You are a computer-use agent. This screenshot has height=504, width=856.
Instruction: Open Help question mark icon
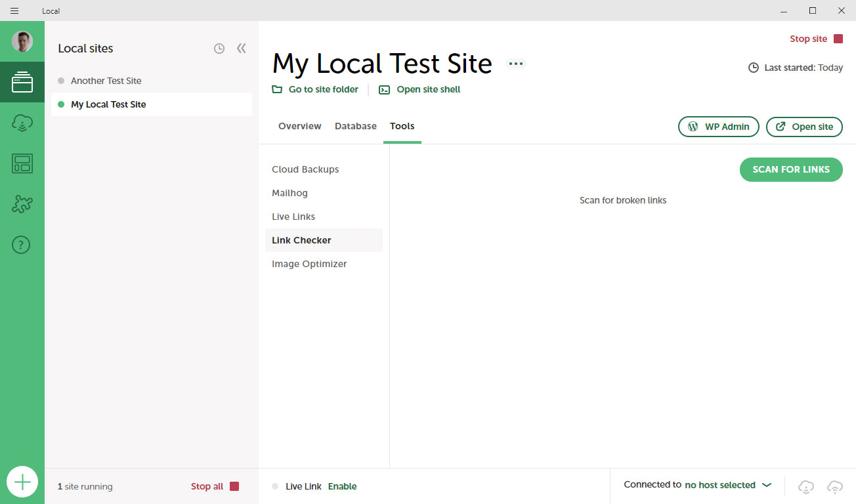[x=22, y=245]
